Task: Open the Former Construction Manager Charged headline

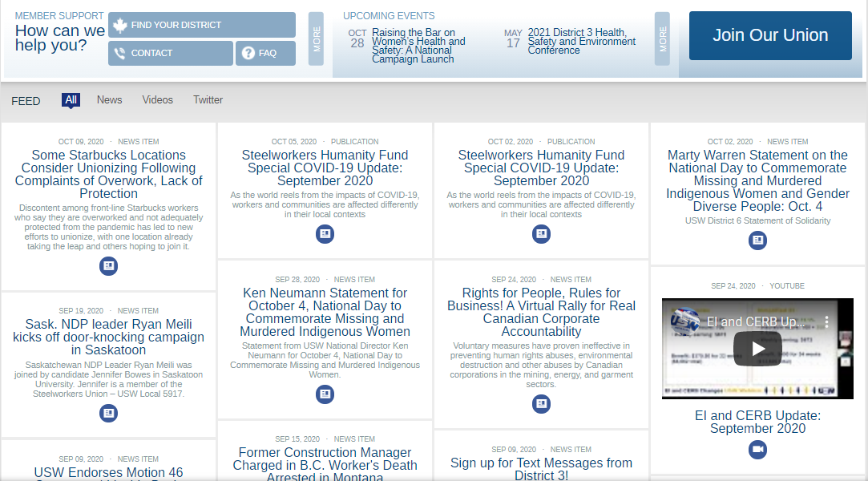Action: (325, 465)
